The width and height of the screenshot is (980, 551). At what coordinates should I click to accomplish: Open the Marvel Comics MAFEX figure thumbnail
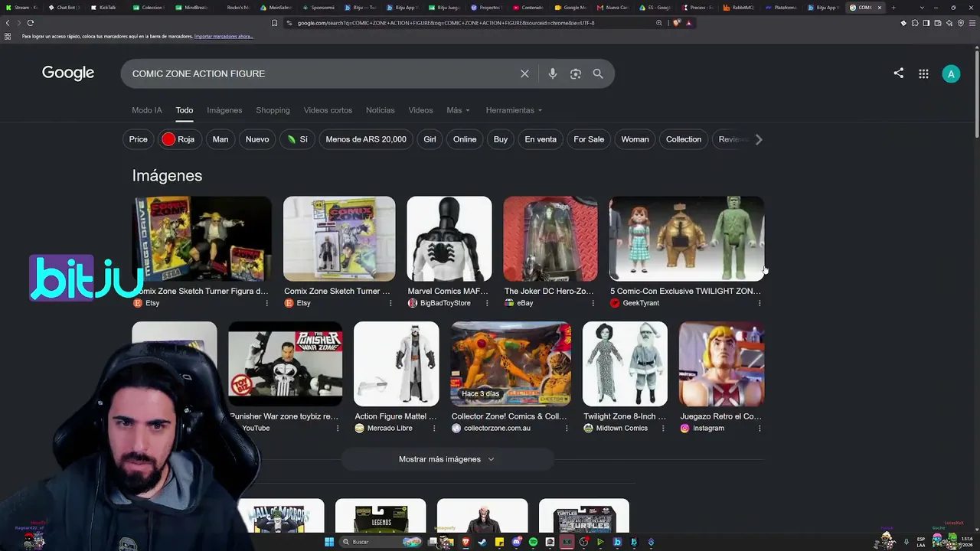tap(449, 239)
